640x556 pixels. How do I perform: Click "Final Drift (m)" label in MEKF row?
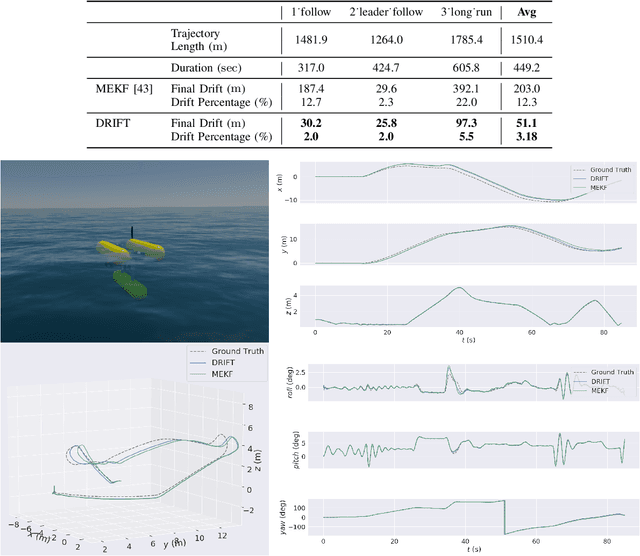tap(208, 89)
